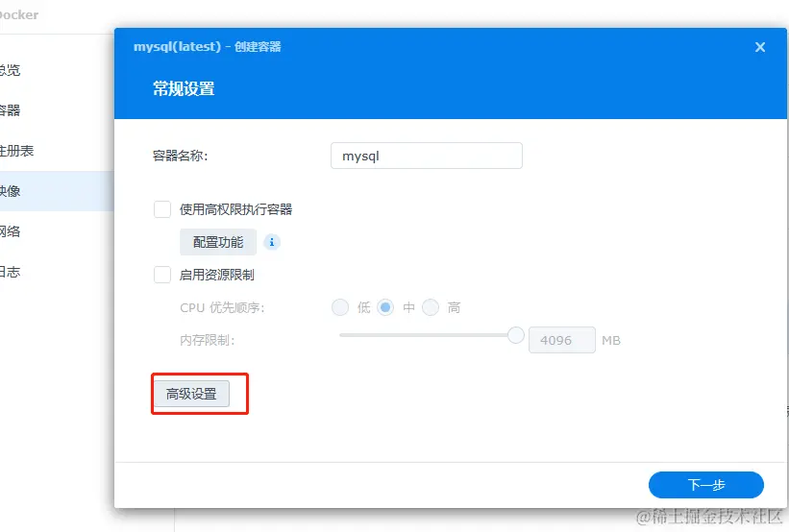Enable 使用高权限执行容器 checkbox
This screenshot has height=532, width=789.
click(162, 209)
